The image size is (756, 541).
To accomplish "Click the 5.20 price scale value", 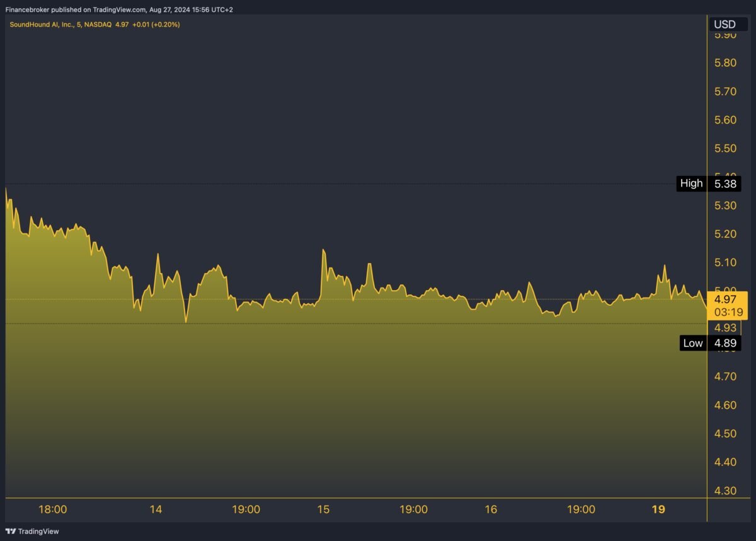I will pyautogui.click(x=725, y=234).
